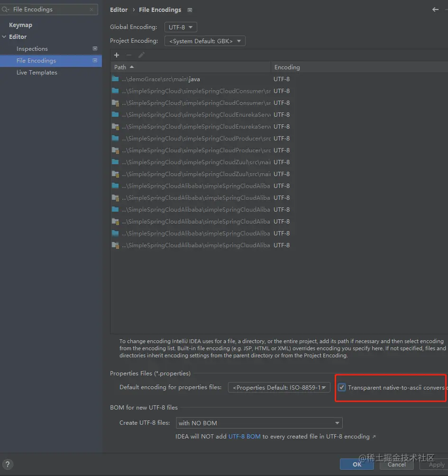Add a new path with plus icon
448x476 pixels.
(117, 55)
